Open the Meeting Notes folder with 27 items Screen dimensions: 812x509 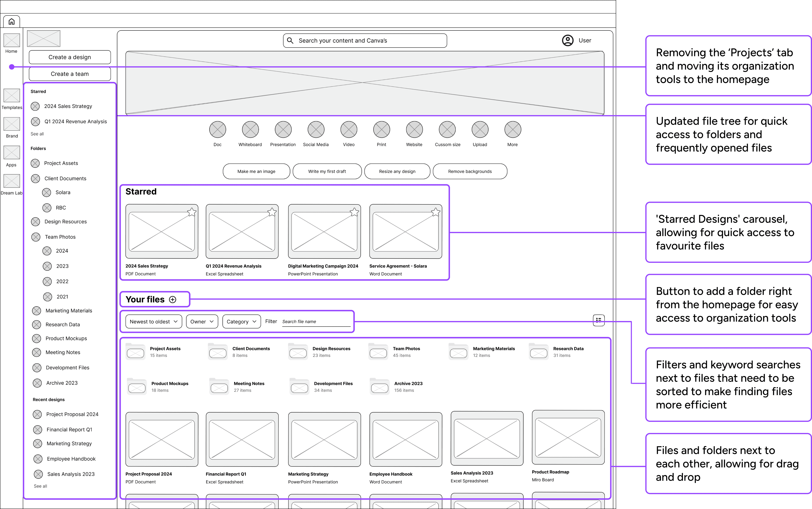(x=237, y=387)
